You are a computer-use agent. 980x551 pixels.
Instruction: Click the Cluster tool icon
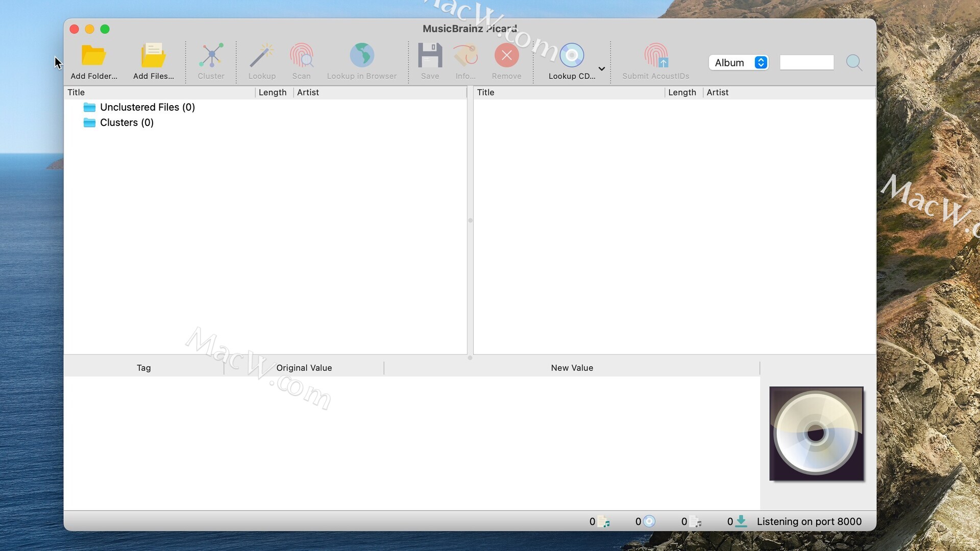(211, 55)
